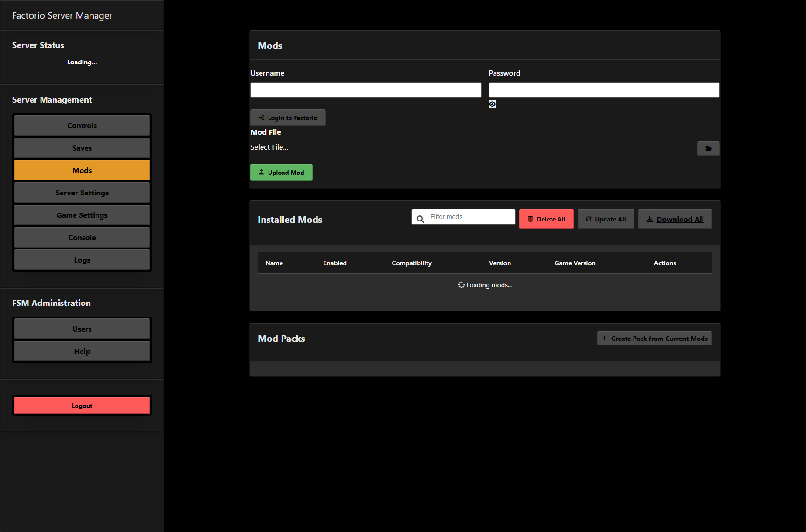Open the Help page
806x532 pixels.
point(82,351)
